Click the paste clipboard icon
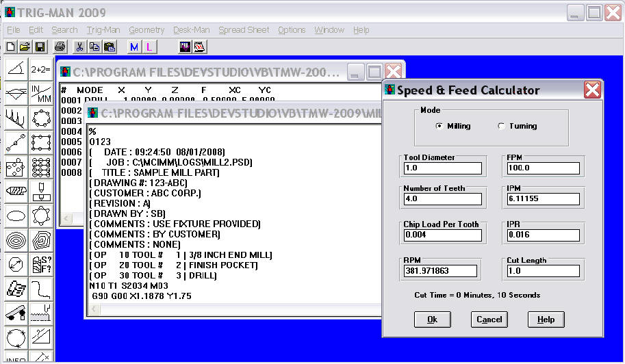This screenshot has width=625, height=364. [110, 47]
